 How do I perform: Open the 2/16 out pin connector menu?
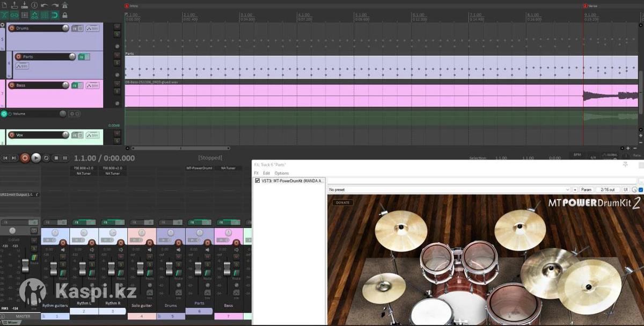point(608,190)
